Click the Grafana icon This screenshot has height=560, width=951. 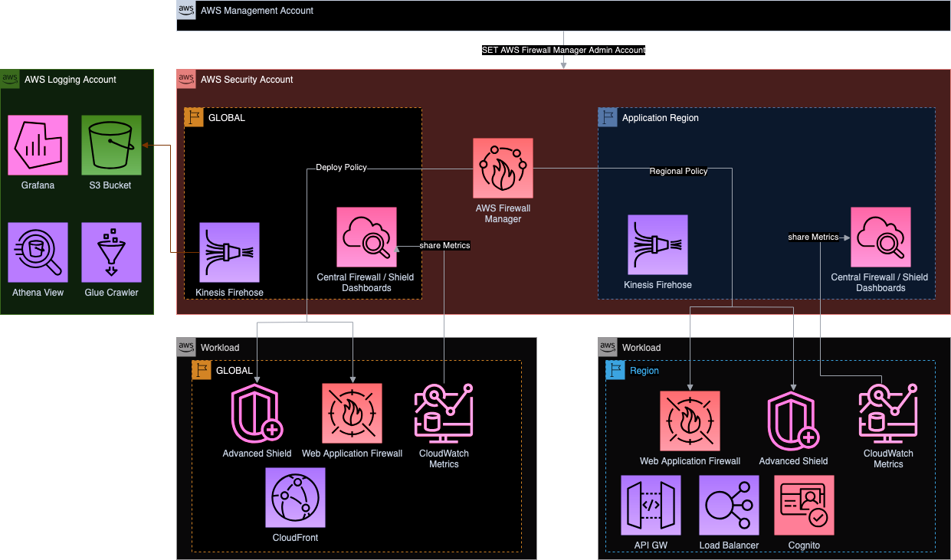[x=38, y=146]
